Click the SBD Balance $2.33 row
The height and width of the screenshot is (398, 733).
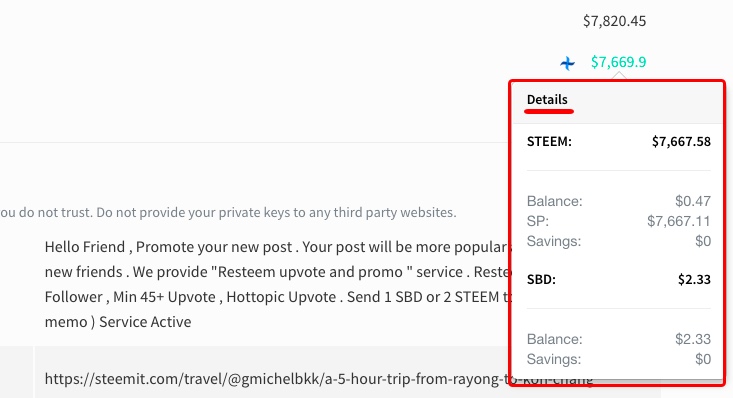point(618,339)
